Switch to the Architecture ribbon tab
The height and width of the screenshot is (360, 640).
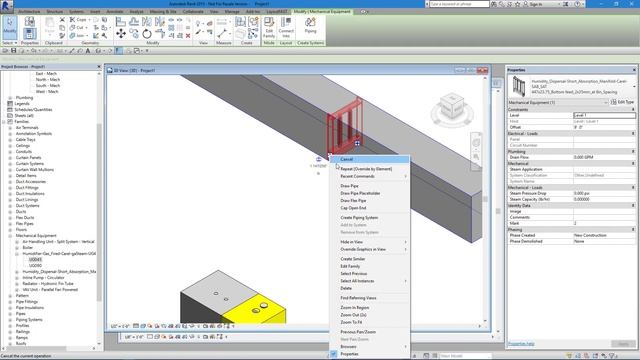[x=29, y=12]
